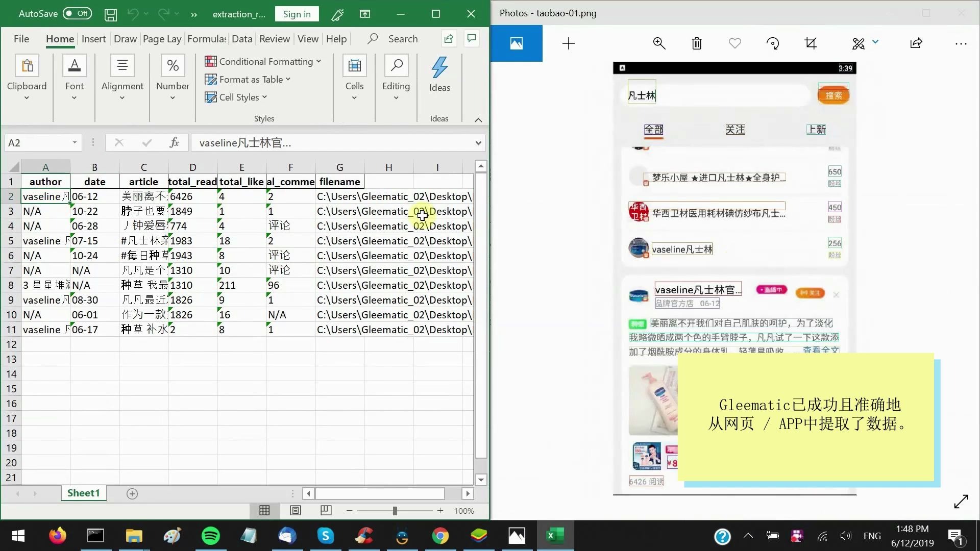Zoom into the photo with magnifier icon

point(659,43)
